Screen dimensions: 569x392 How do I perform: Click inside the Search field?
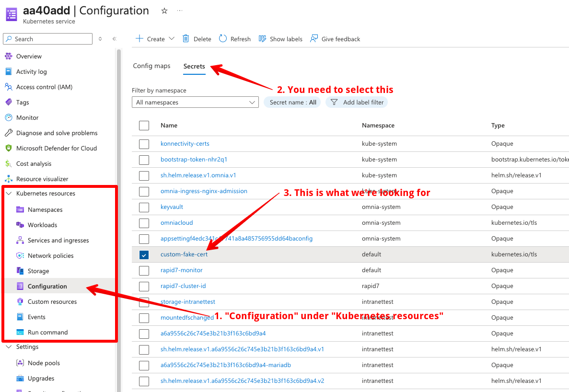pyautogui.click(x=47, y=38)
